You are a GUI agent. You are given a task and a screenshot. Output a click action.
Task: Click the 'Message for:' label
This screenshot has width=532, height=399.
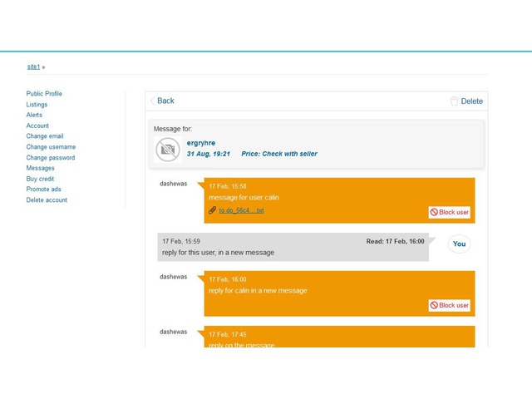pyautogui.click(x=173, y=129)
